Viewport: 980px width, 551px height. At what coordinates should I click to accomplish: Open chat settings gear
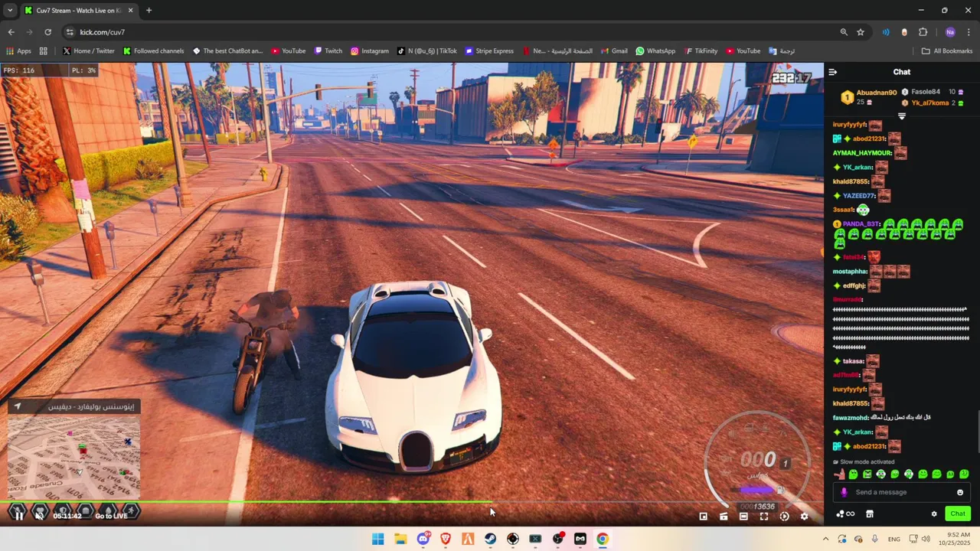click(934, 514)
